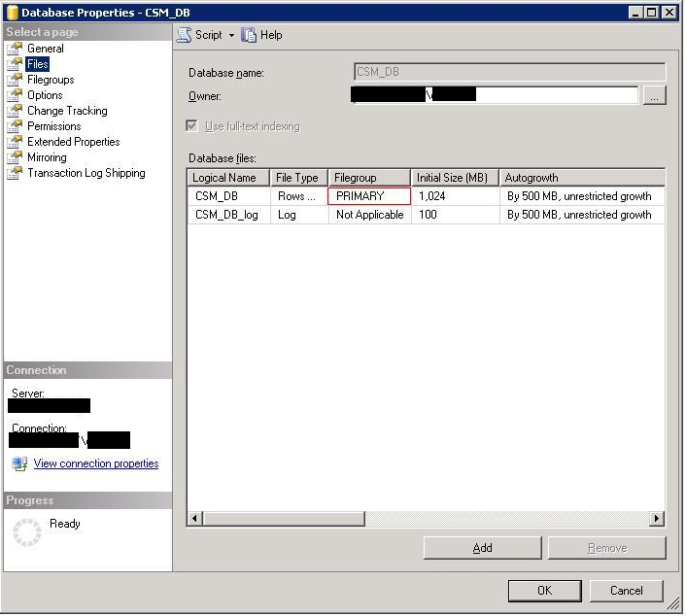The height and width of the screenshot is (616, 686).
Task: Click the PRIMARY filegroup cell
Action: click(369, 196)
